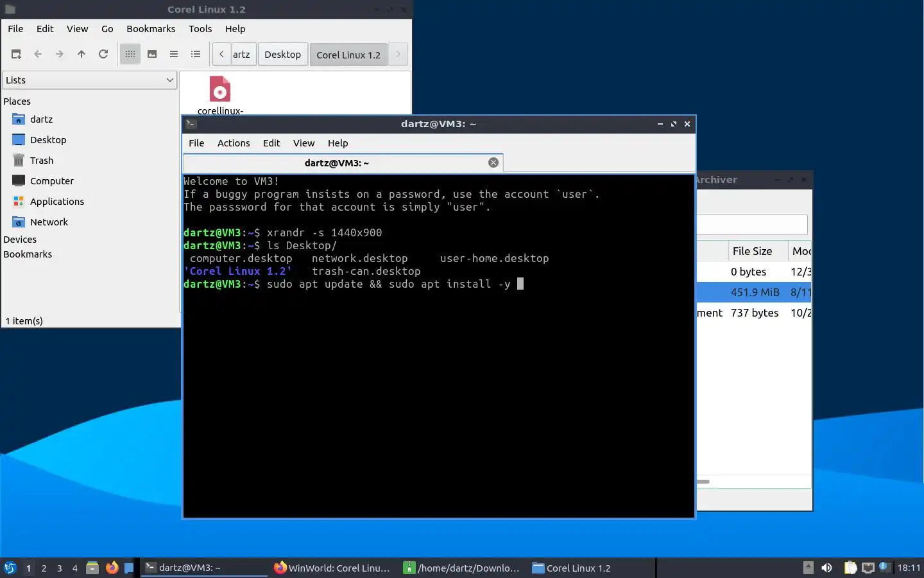
Task: Switch to workspace 4
Action: tap(75, 568)
